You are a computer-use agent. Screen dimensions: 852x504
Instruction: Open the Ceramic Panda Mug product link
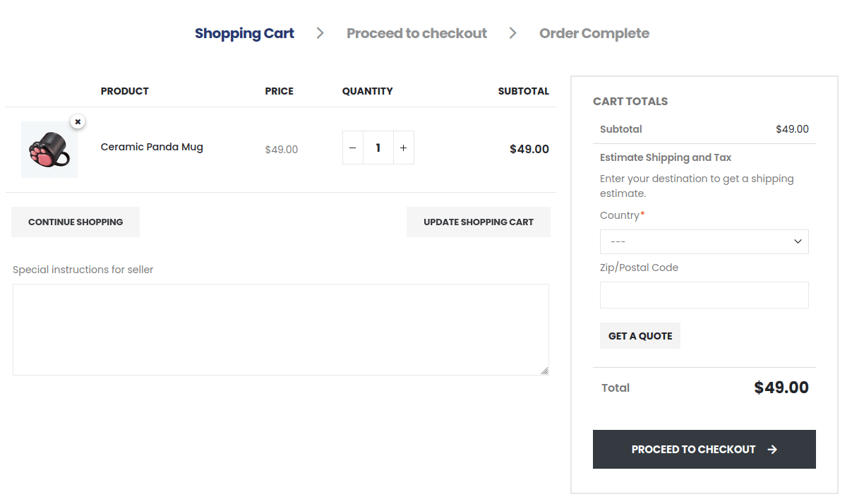click(152, 147)
